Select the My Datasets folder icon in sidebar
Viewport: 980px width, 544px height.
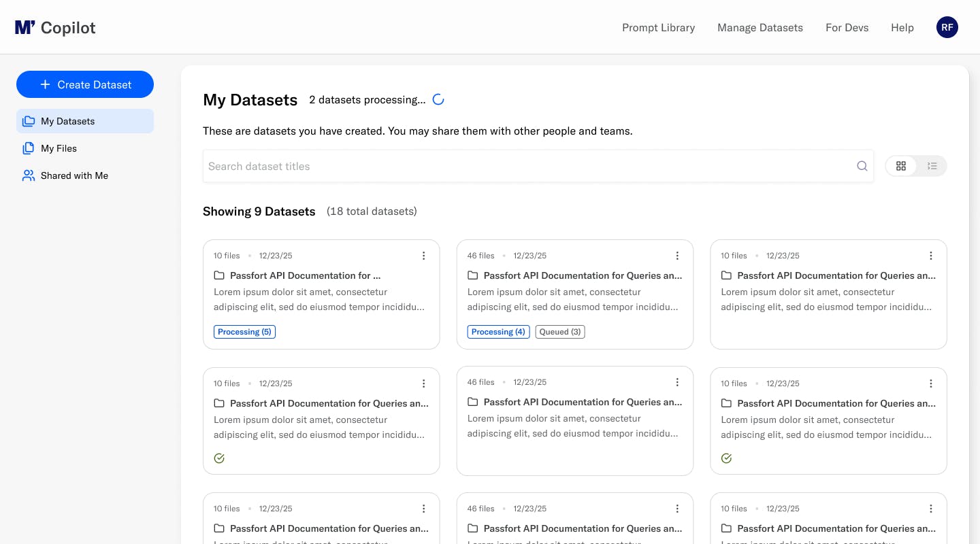(29, 121)
